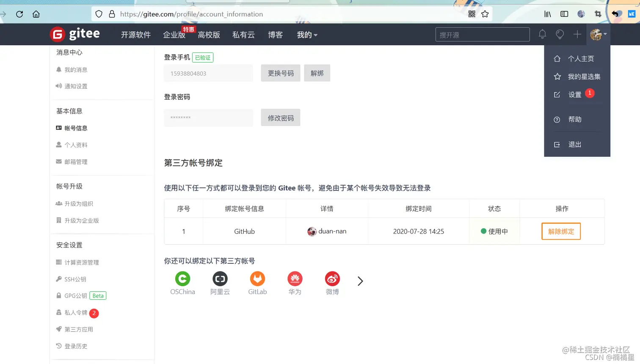Click the 解除绑定 button for GitHub

click(561, 231)
